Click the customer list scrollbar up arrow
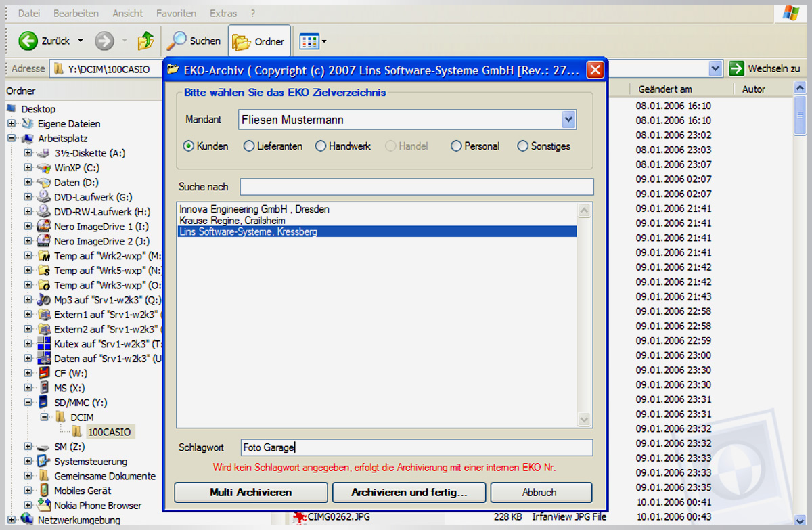 585,210
